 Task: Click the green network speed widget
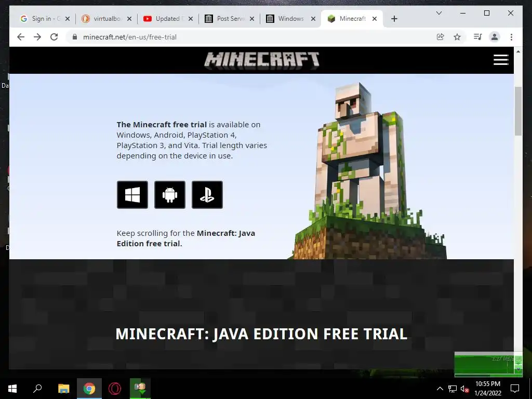488,364
